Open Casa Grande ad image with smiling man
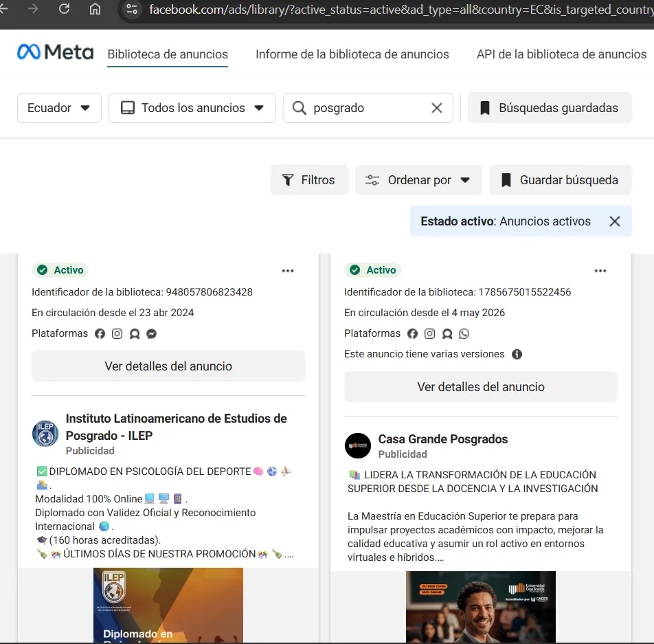 point(480,607)
